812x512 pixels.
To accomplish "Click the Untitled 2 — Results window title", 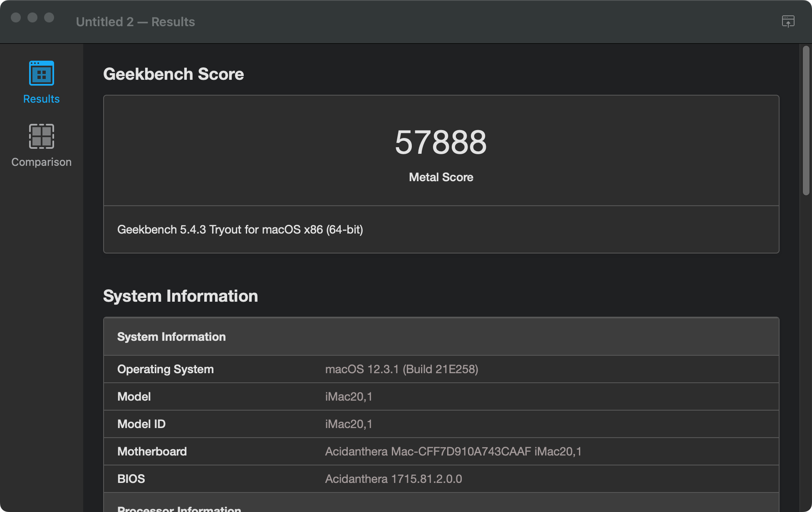I will click(135, 22).
